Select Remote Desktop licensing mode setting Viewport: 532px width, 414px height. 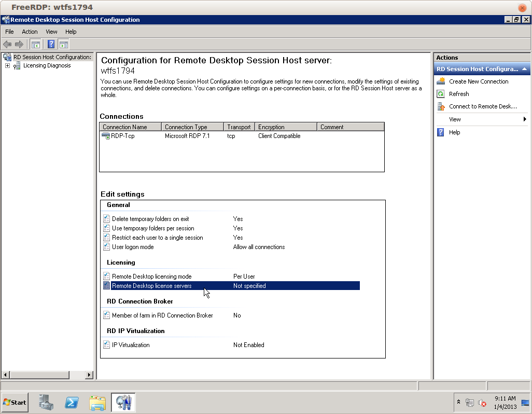point(151,277)
